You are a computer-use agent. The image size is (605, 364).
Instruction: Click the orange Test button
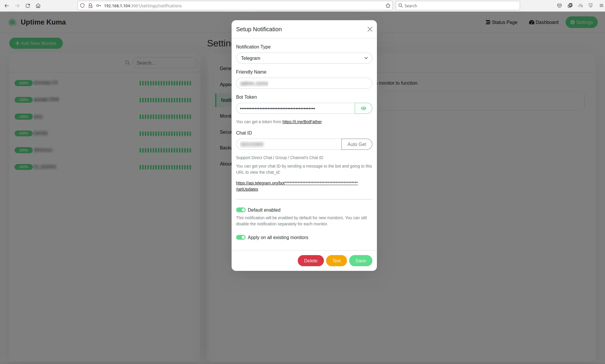(336, 261)
